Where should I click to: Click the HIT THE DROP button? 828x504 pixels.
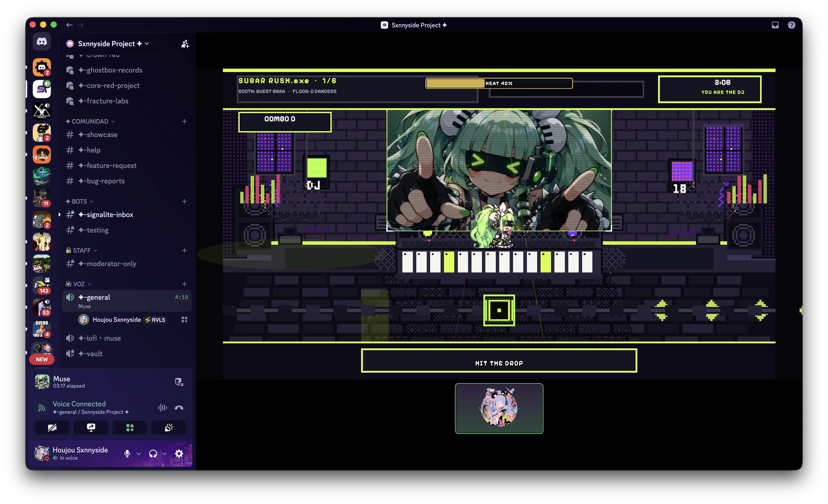tap(499, 361)
